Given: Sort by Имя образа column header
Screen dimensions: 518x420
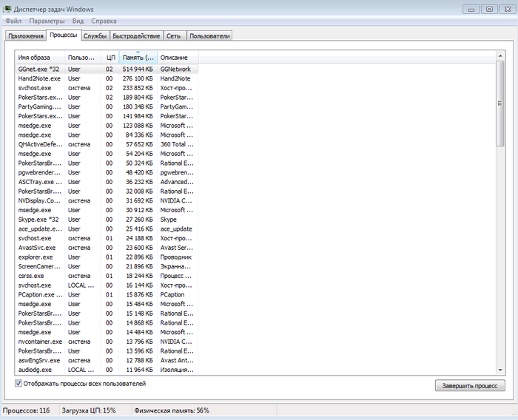Looking at the screenshot, I should point(40,58).
